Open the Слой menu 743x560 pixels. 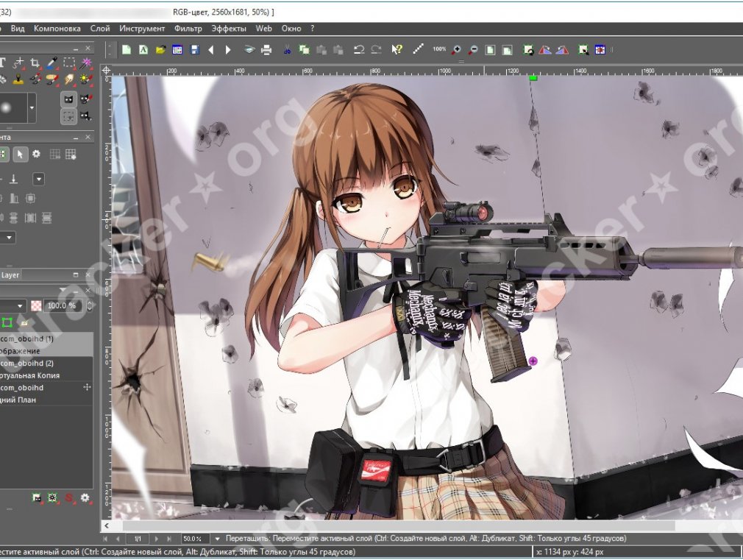(x=100, y=29)
